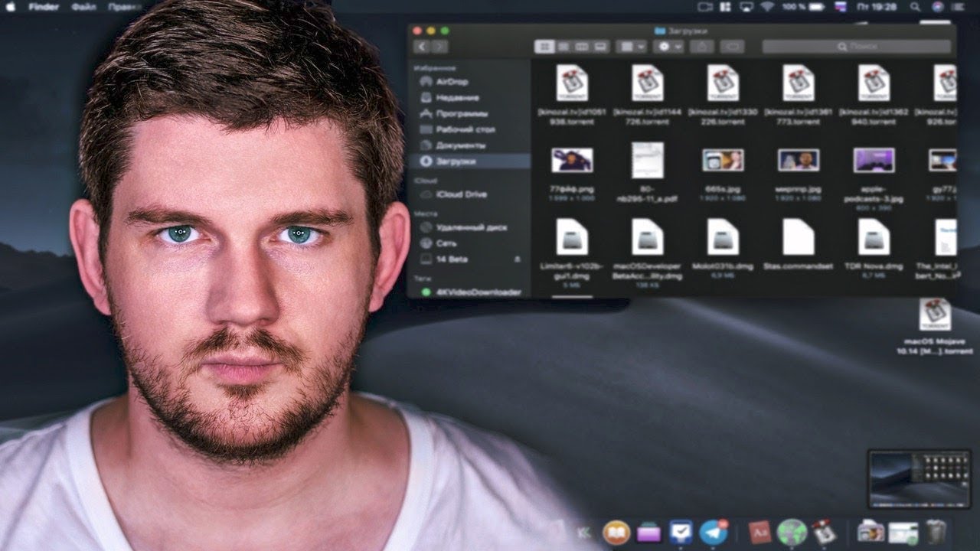Go forward with the Finder forward arrow
The width and height of the screenshot is (980, 551).
click(439, 47)
